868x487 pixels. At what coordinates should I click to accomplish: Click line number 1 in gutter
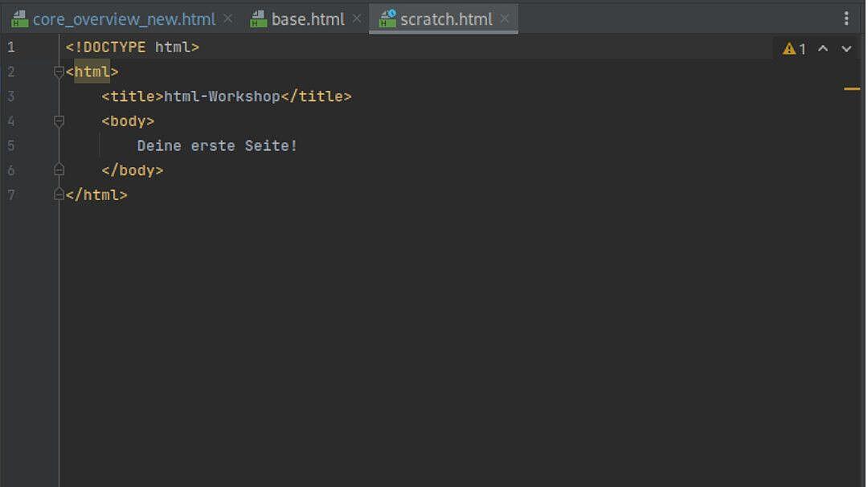11,47
